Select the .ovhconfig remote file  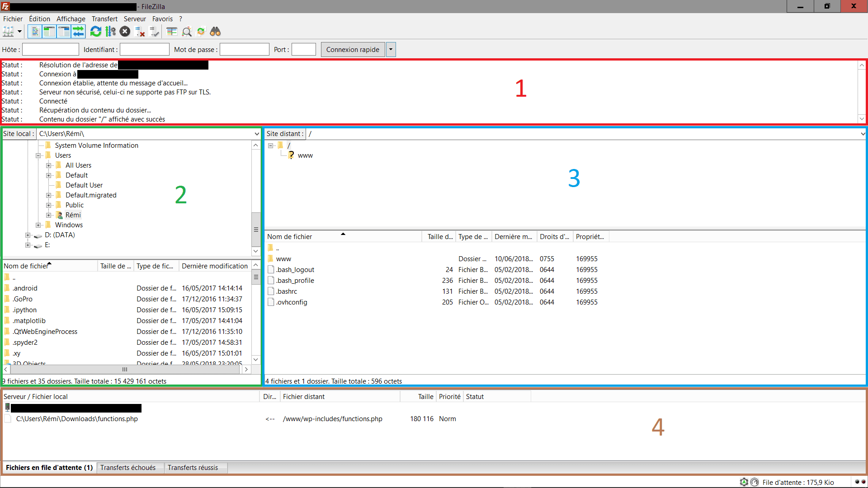(x=292, y=302)
